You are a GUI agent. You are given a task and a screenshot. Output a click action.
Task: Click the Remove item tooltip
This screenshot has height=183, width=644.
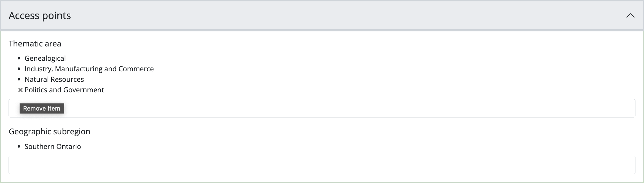coord(42,108)
